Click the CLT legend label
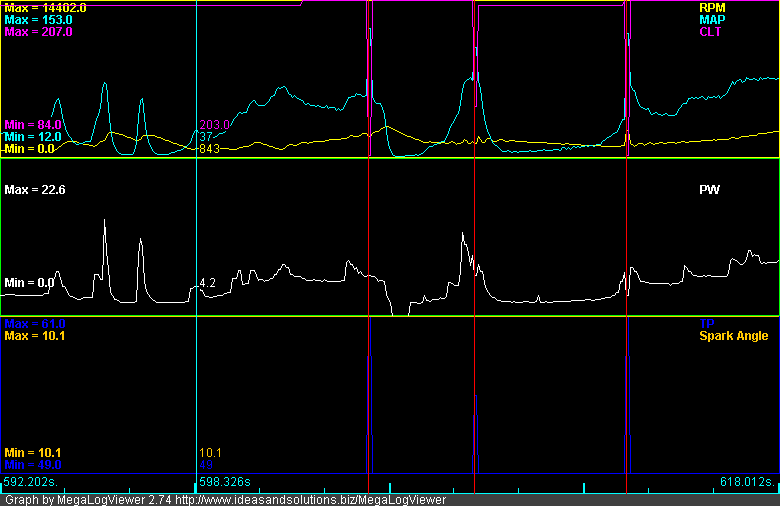The height and width of the screenshot is (506, 780). click(x=711, y=32)
